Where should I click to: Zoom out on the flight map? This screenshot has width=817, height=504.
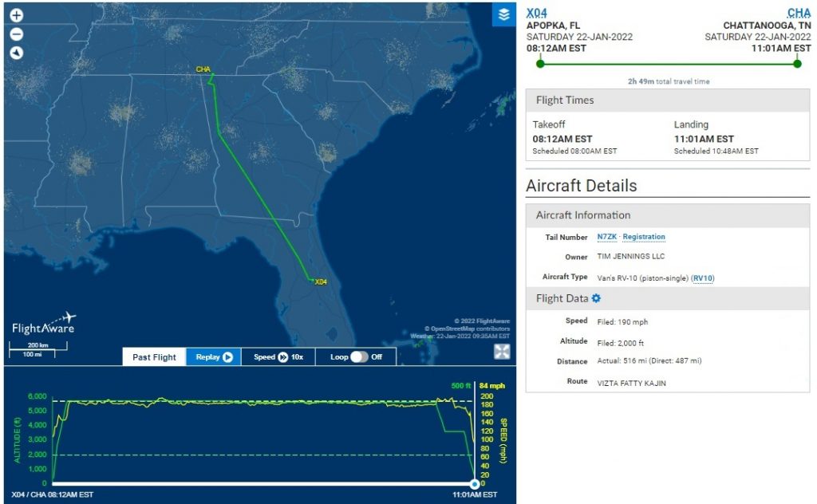17,34
